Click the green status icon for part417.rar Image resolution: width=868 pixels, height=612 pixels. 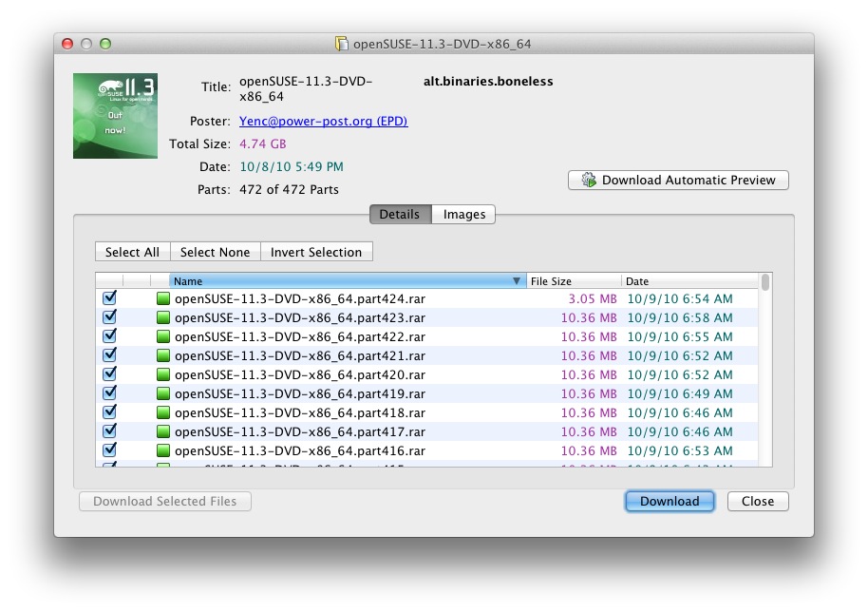[162, 431]
